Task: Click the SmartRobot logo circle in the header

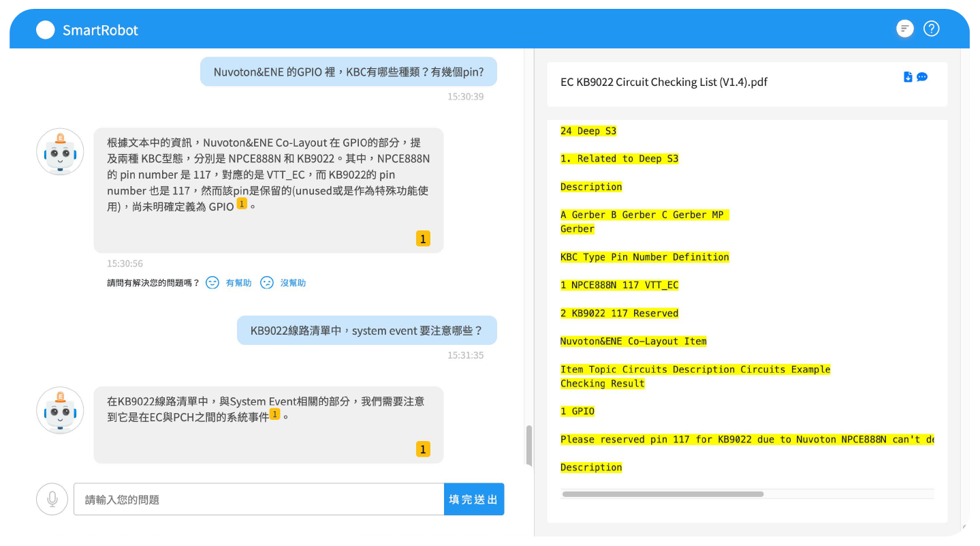Action: pyautogui.click(x=45, y=29)
